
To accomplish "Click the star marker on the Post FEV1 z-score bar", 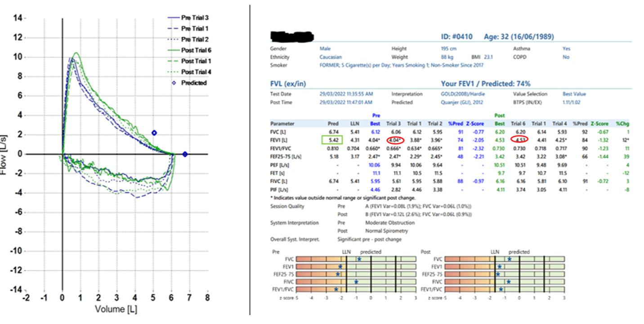I will pos(500,267).
